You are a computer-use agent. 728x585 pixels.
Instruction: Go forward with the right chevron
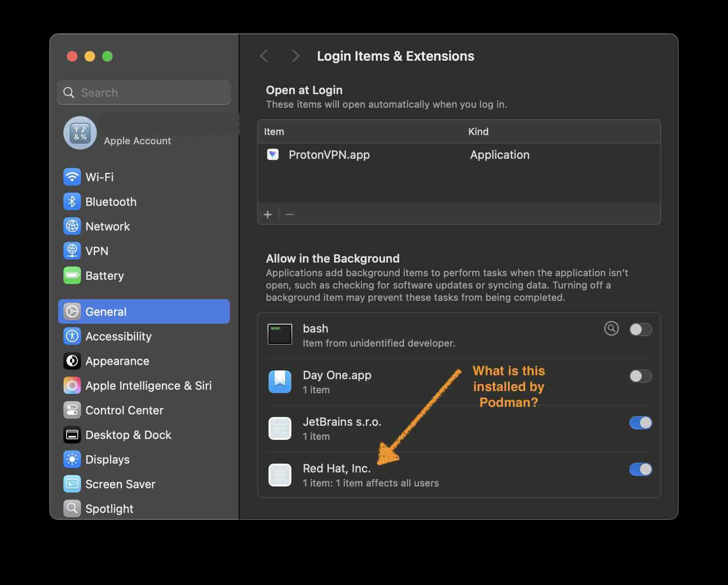pos(296,56)
